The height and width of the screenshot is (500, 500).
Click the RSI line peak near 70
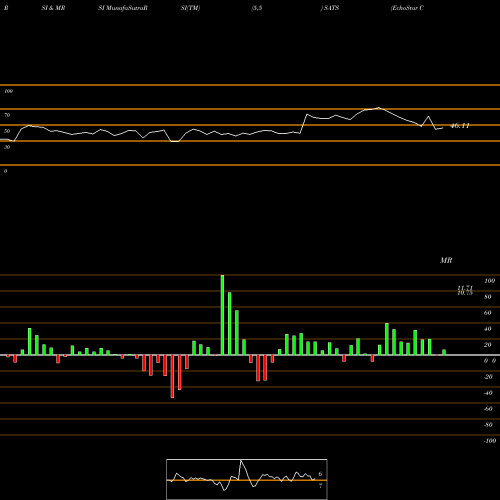coord(378,108)
